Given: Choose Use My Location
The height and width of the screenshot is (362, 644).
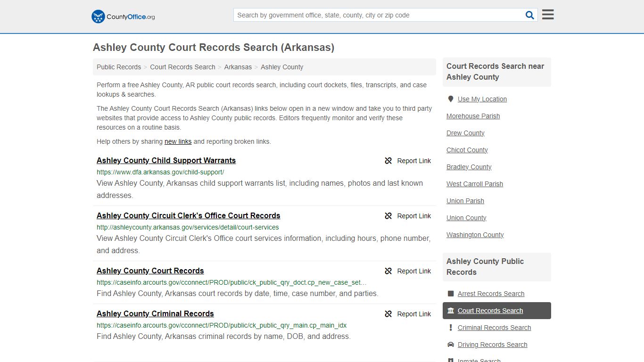Looking at the screenshot, I should [482, 99].
